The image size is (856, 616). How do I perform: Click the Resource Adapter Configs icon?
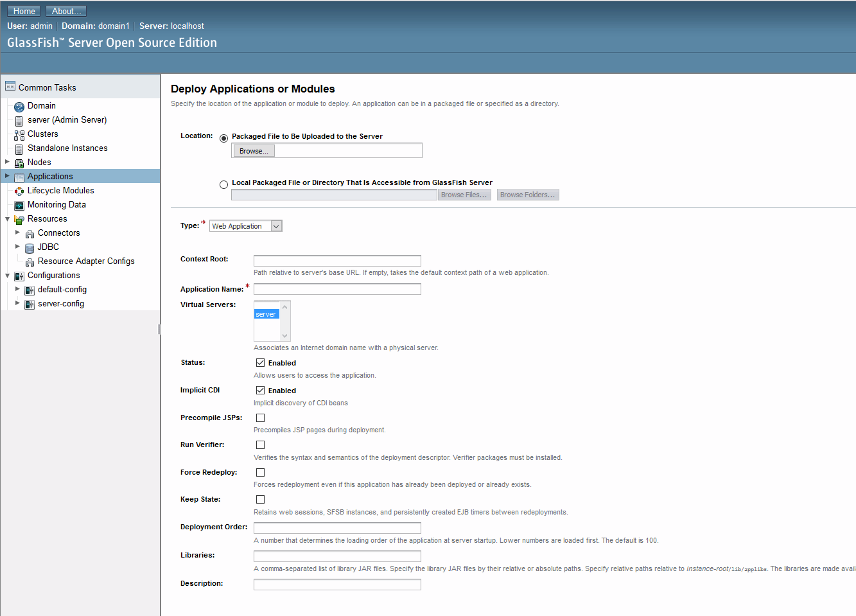(30, 261)
